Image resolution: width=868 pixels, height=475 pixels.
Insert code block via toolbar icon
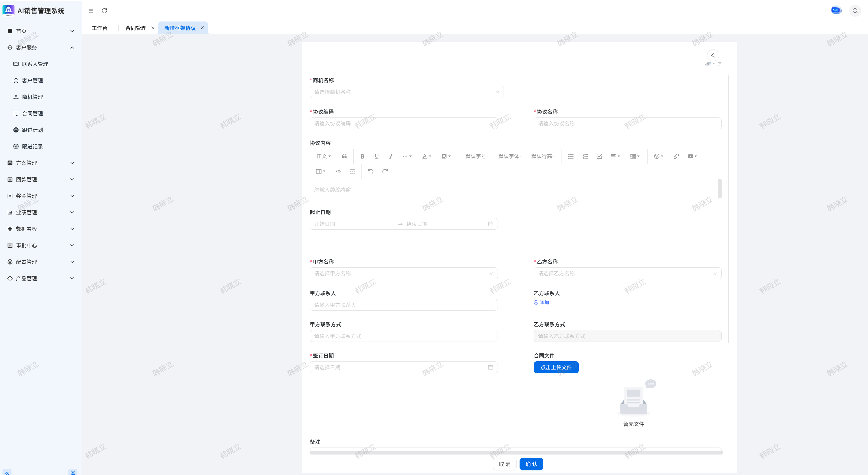pyautogui.click(x=338, y=171)
